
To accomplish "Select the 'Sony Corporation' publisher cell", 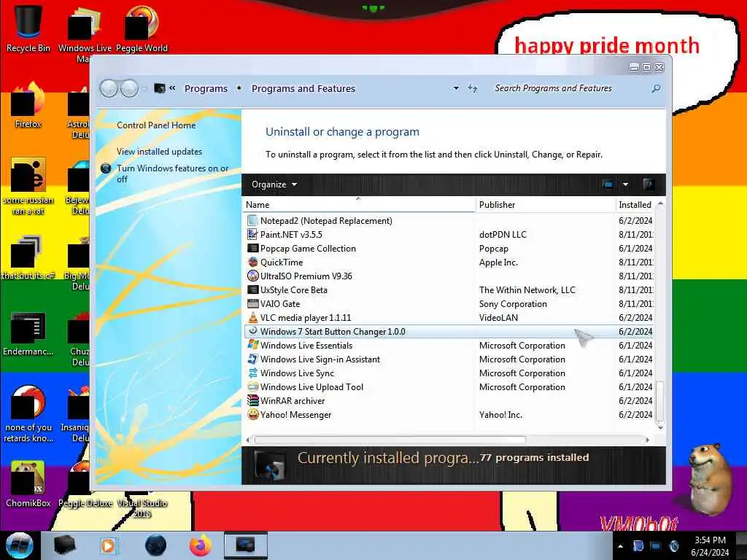I will (513, 304).
